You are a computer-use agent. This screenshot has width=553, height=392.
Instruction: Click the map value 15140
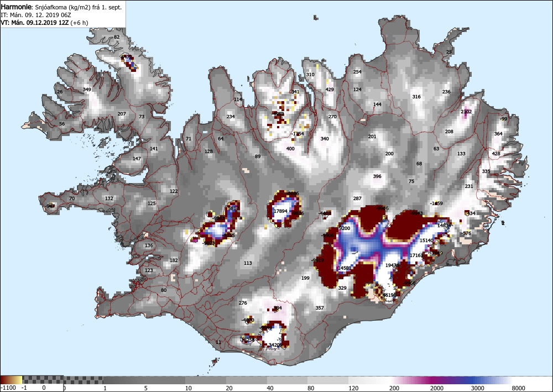426,241
